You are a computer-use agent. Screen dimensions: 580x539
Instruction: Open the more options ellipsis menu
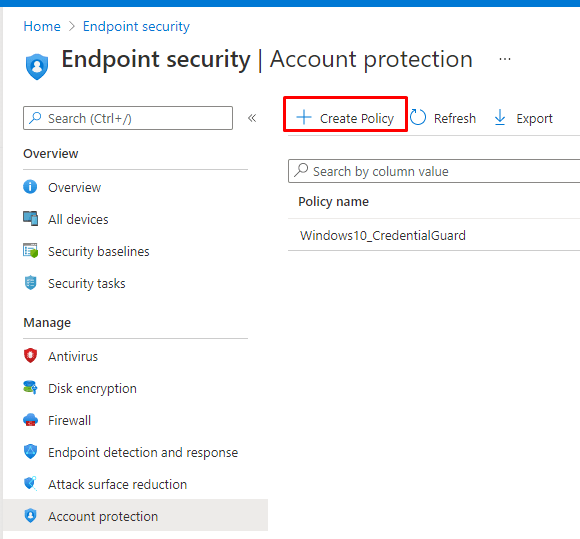[x=505, y=59]
